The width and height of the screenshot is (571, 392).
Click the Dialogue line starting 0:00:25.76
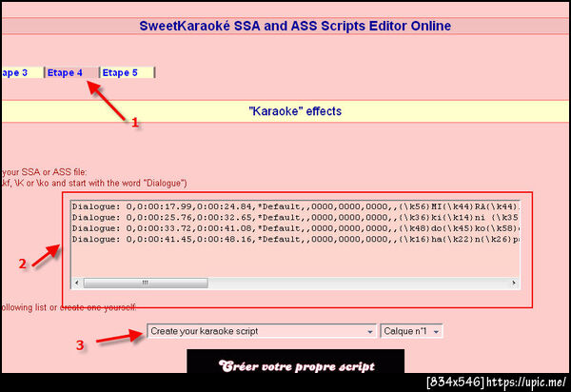tap(295, 218)
